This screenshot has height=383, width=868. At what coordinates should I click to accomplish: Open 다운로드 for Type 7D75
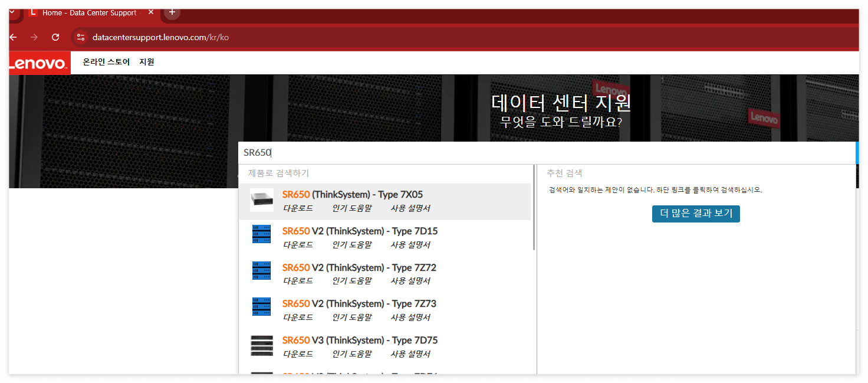coord(298,354)
